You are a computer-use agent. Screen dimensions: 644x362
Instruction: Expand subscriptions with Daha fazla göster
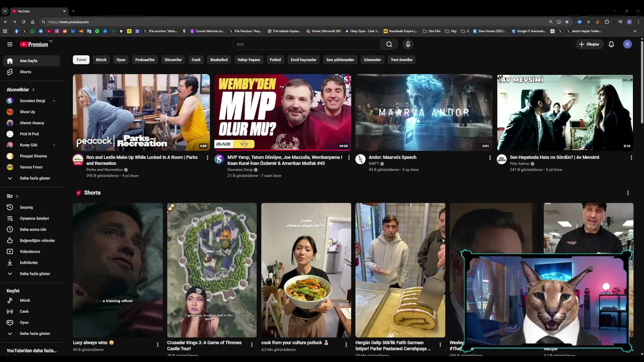click(x=32, y=178)
